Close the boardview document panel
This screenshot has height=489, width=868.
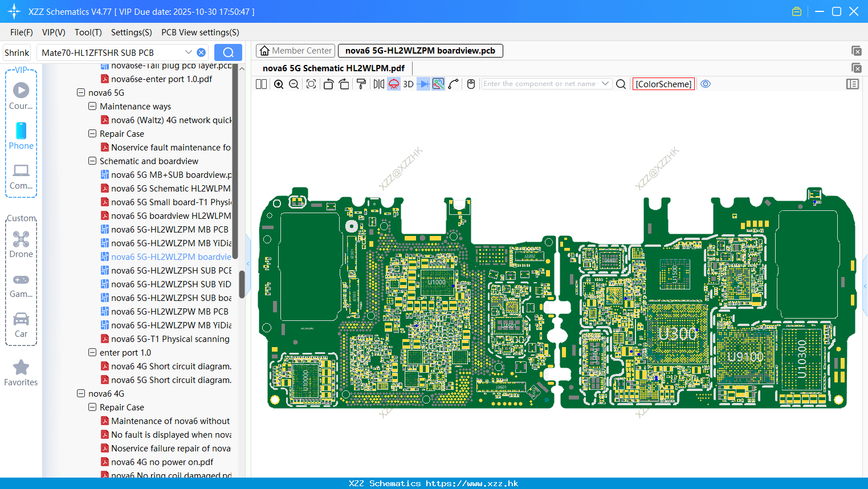click(856, 51)
